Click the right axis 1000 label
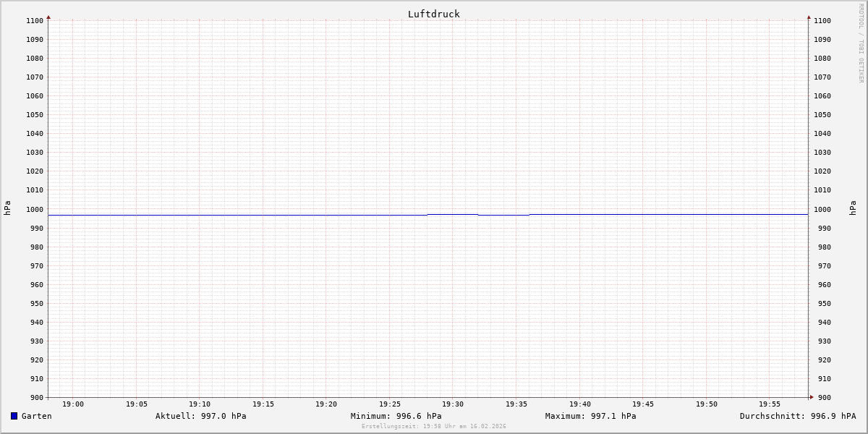The image size is (868, 434). [x=822, y=210]
